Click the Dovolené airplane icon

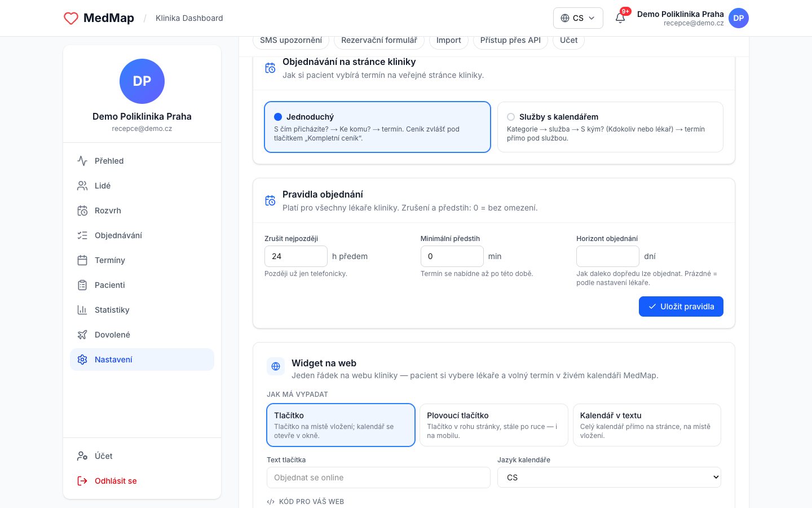tap(82, 335)
